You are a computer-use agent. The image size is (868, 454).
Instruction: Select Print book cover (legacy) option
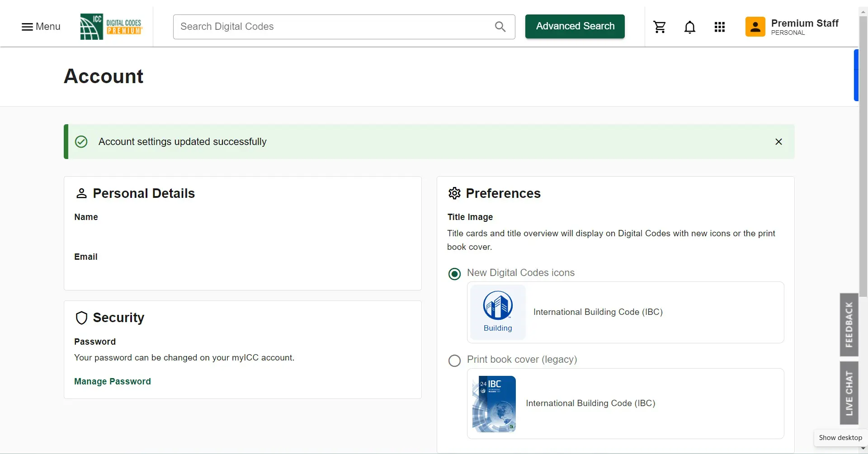454,360
